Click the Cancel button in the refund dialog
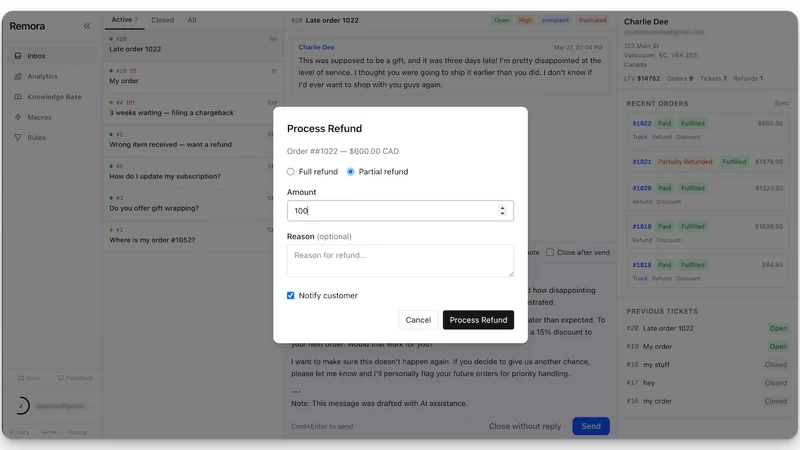This screenshot has width=800, height=450. (x=418, y=320)
